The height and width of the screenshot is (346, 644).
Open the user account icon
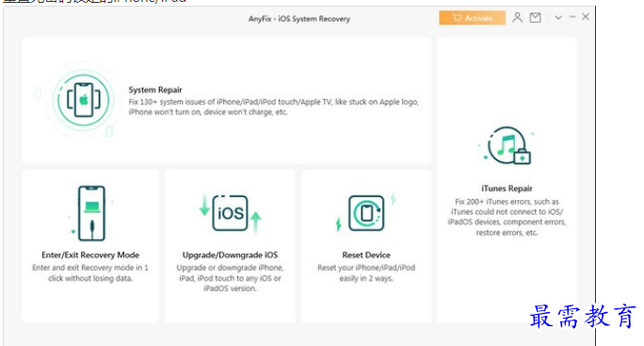518,18
